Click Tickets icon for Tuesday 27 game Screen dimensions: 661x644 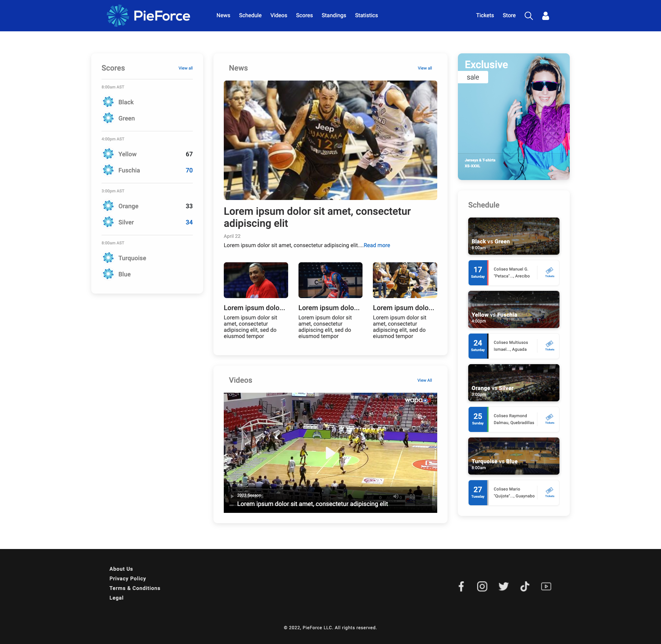(549, 492)
